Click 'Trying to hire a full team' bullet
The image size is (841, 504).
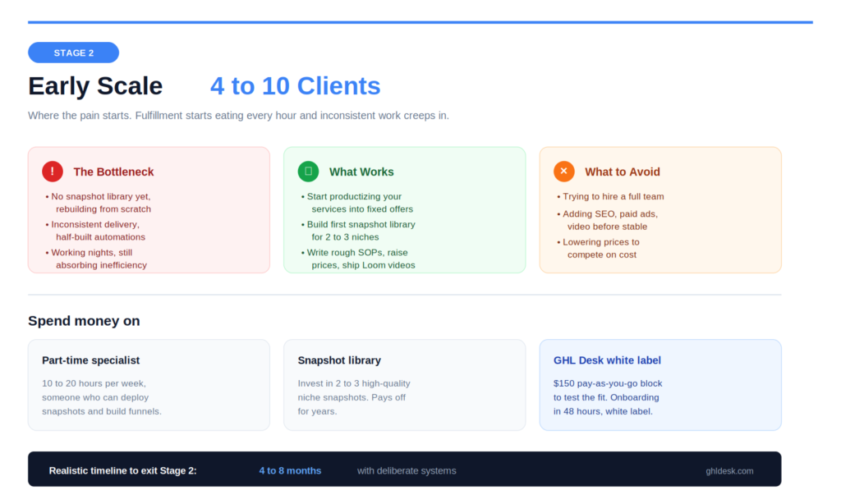coord(610,196)
